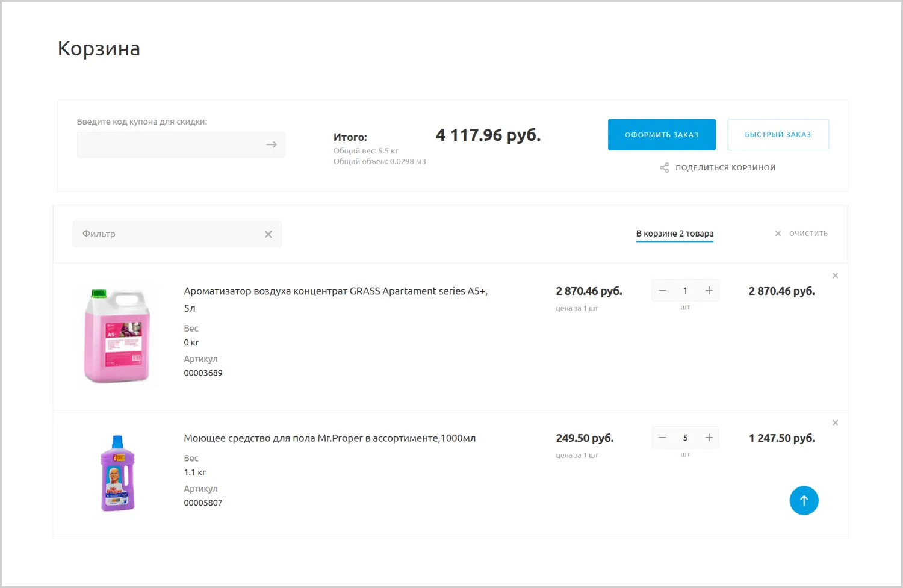903x588 pixels.
Task: Click the unit price '249.50 руб.'
Action: click(x=585, y=438)
